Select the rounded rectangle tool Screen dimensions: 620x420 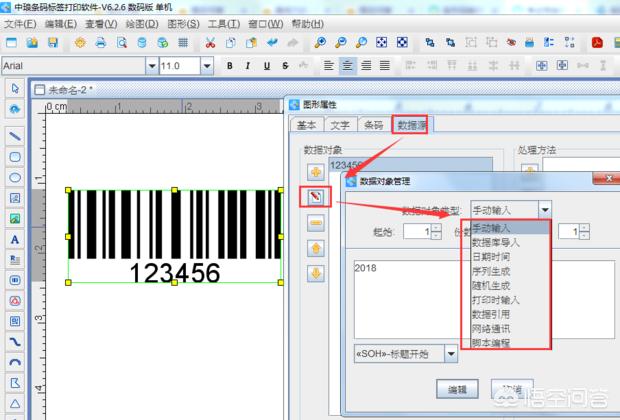15,157
